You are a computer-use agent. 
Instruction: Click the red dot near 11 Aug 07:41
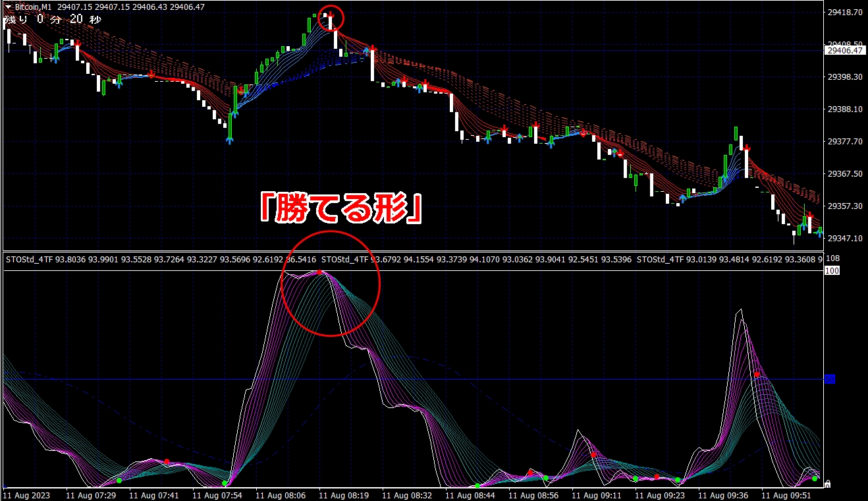(x=167, y=461)
